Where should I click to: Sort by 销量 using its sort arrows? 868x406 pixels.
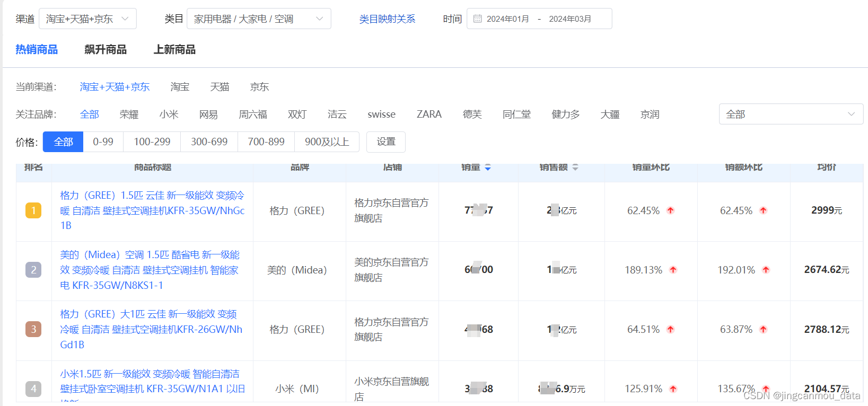pos(488,167)
